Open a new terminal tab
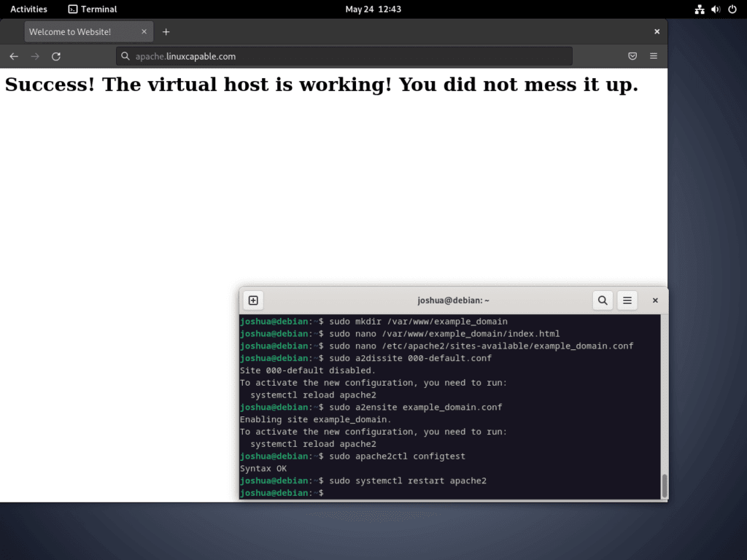 pyautogui.click(x=252, y=300)
